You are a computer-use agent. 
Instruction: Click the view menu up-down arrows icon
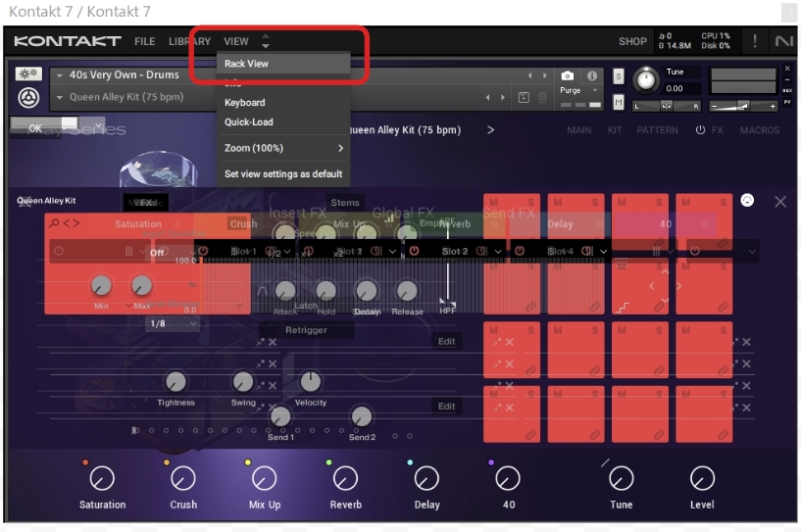265,41
